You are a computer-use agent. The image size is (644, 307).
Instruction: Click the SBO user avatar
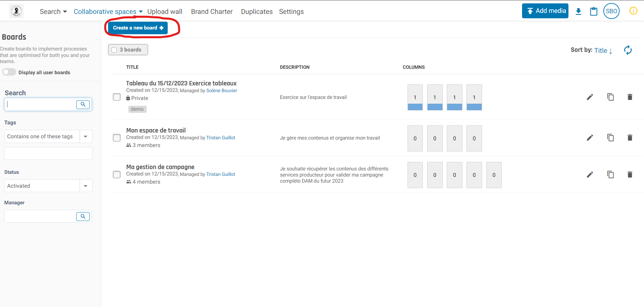tap(611, 11)
